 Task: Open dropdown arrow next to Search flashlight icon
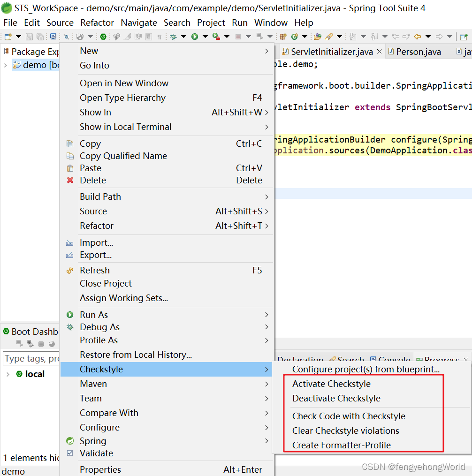pos(339,37)
